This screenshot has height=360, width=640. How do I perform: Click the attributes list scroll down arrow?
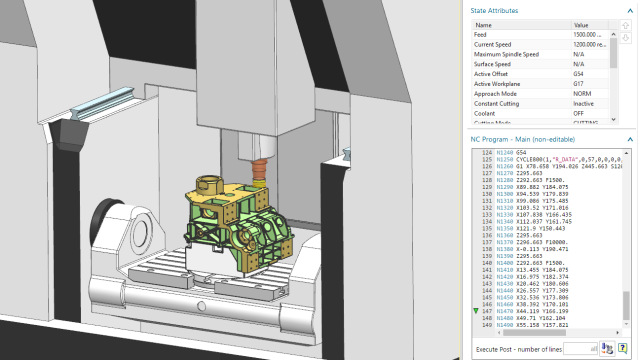[613, 120]
